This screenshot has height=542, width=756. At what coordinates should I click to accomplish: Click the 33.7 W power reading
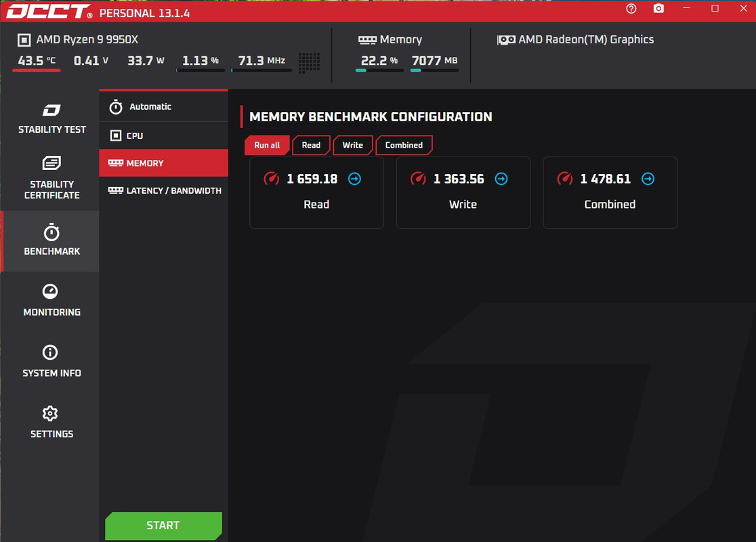146,61
